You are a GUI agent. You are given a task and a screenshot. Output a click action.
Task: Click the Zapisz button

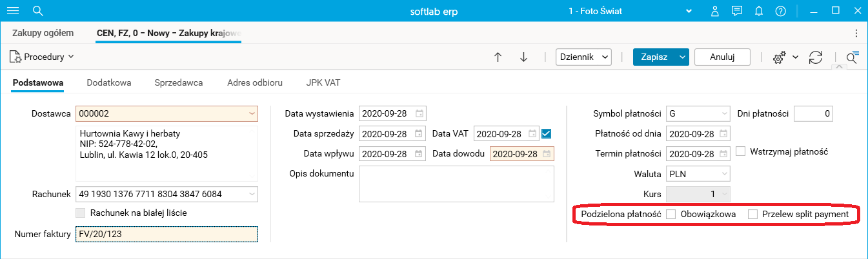654,57
